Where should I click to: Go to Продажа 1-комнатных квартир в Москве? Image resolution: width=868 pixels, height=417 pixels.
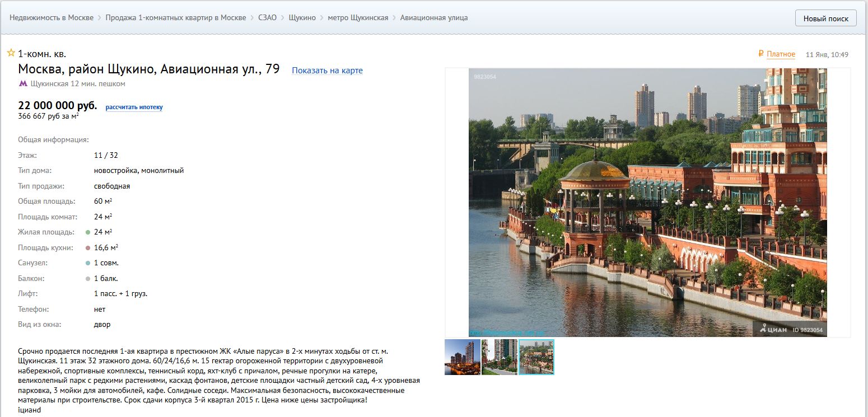(176, 17)
